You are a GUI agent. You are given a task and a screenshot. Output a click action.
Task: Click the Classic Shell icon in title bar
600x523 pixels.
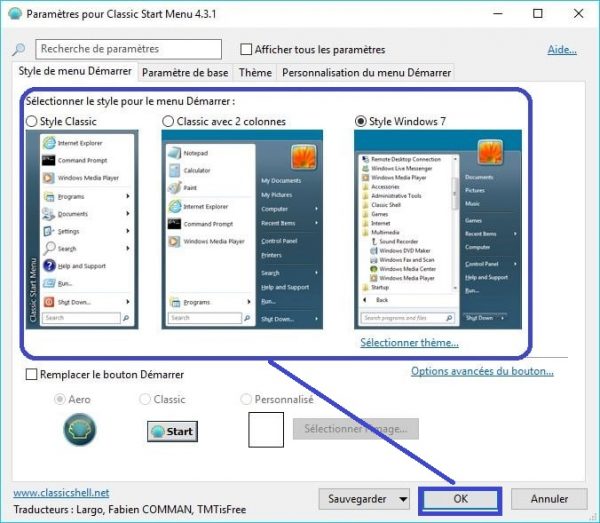(x=15, y=13)
